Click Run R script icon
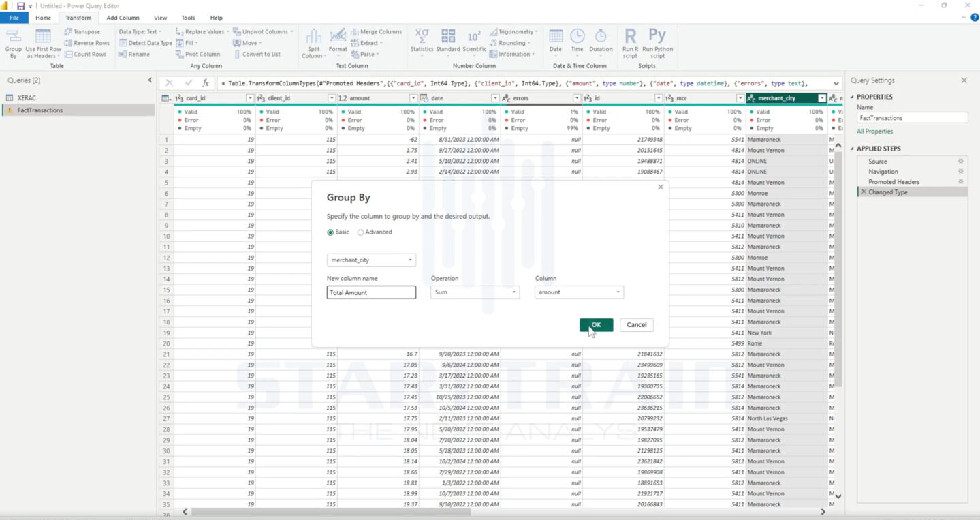 630,43
